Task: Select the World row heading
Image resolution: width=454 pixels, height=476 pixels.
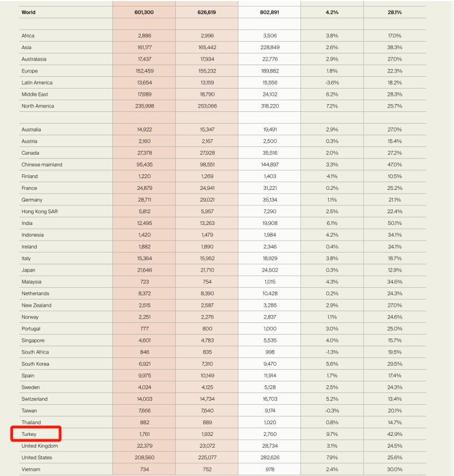Action: coord(28,12)
